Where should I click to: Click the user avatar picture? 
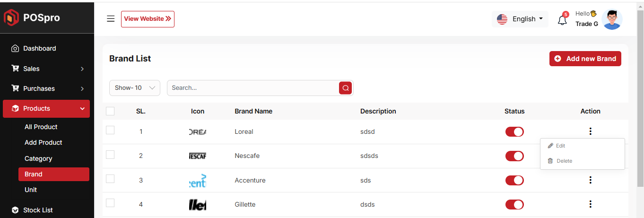[x=612, y=19]
